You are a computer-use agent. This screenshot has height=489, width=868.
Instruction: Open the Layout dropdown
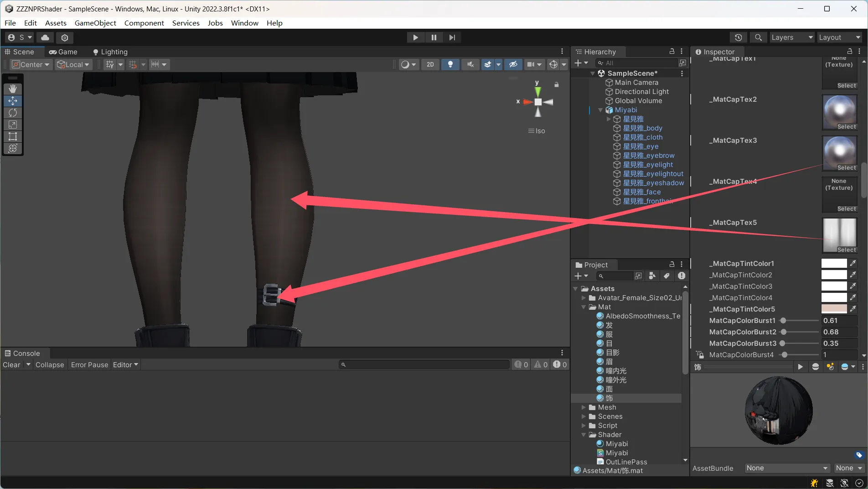839,37
